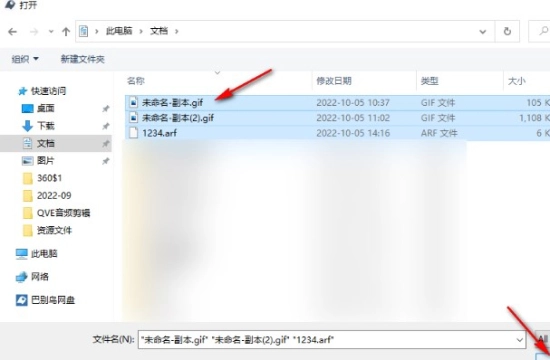This screenshot has height=360, width=550.
Task: Select 此电脑 in the address path
Action: (119, 31)
